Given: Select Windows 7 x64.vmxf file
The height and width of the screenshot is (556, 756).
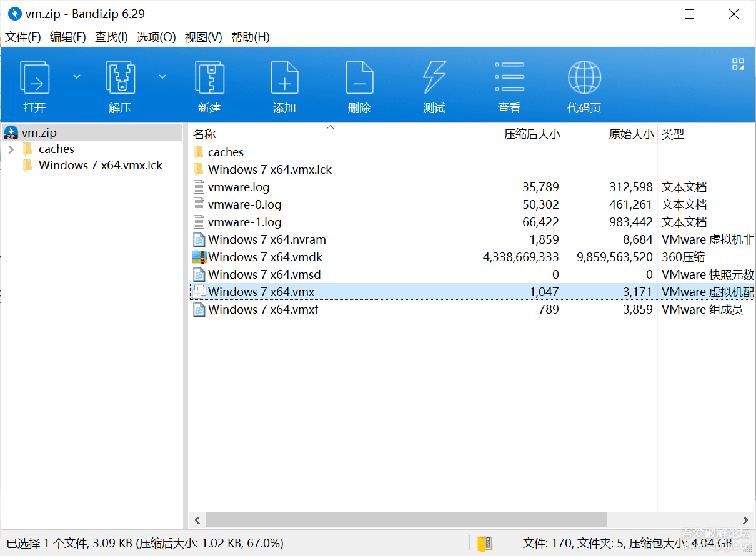Looking at the screenshot, I should click(263, 309).
